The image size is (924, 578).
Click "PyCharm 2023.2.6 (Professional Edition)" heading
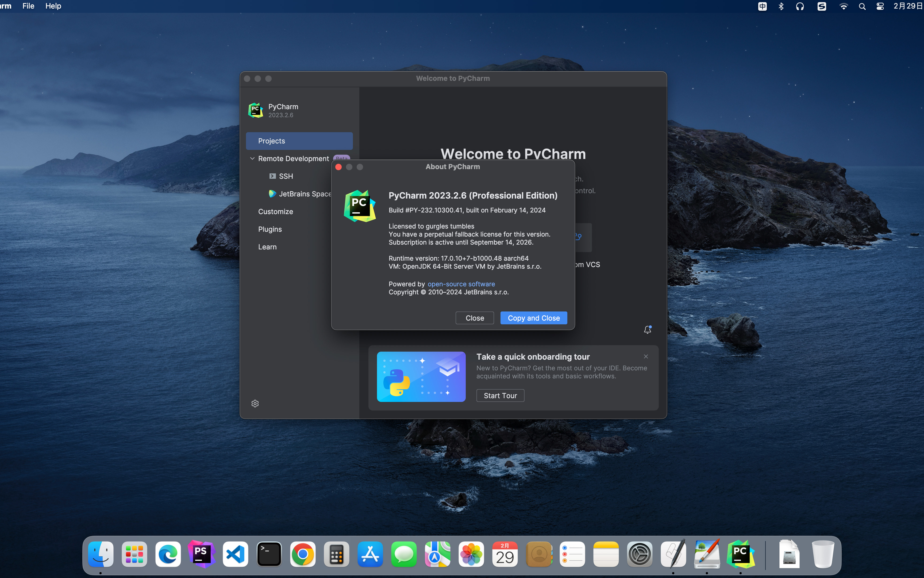pyautogui.click(x=473, y=195)
